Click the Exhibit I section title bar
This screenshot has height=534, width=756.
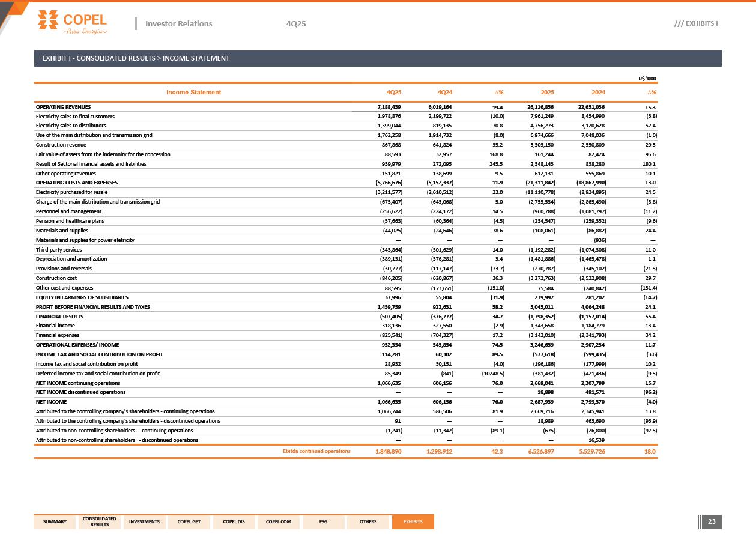click(378, 58)
